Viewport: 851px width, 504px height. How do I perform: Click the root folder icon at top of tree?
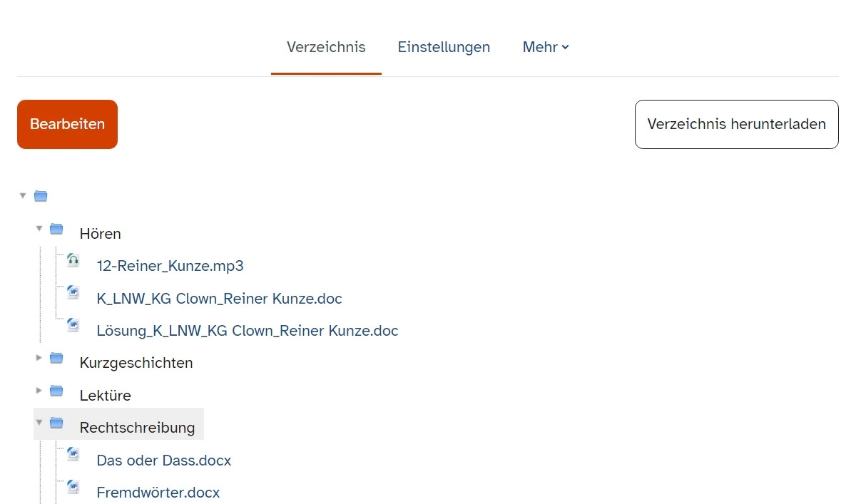[x=41, y=196]
